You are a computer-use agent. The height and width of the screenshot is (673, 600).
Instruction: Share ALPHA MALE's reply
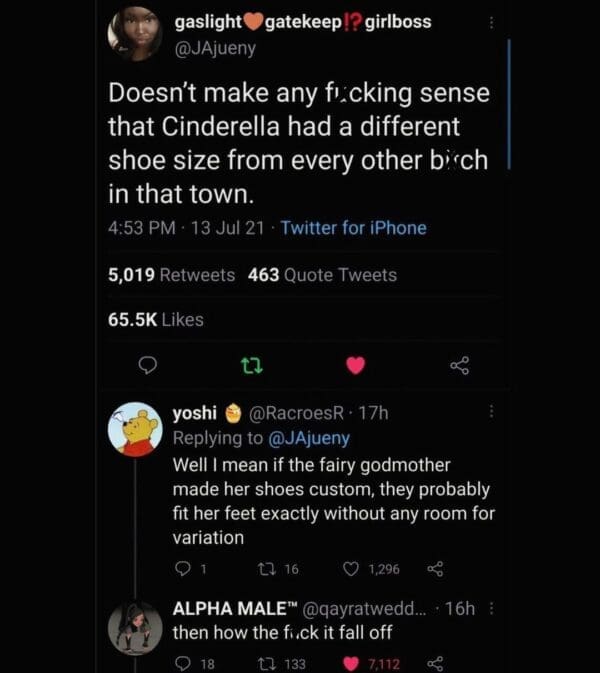pos(434,663)
